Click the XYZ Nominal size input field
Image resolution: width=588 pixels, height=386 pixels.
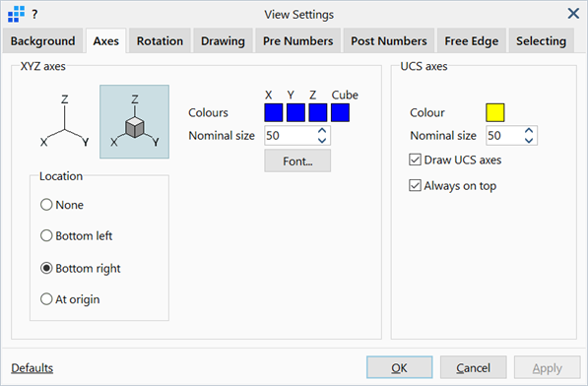click(291, 135)
